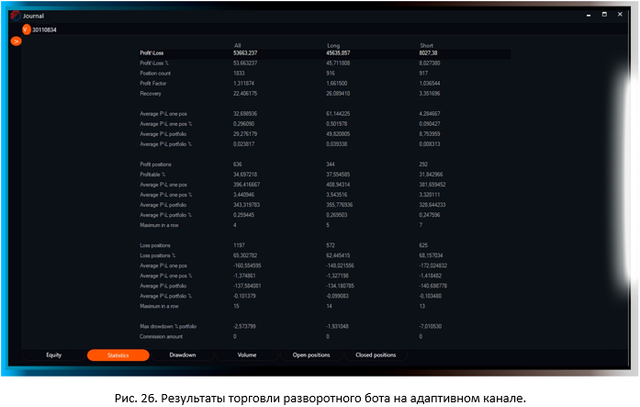Select the Profit\Loss row label
640x407 pixels.
[x=151, y=53]
